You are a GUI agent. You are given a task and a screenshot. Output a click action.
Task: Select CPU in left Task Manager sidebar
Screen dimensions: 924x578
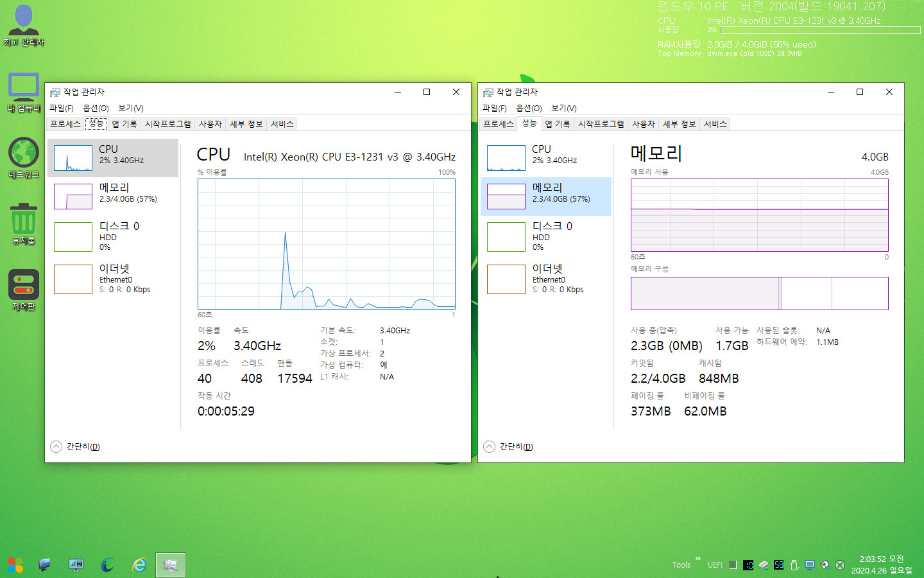[x=113, y=158]
